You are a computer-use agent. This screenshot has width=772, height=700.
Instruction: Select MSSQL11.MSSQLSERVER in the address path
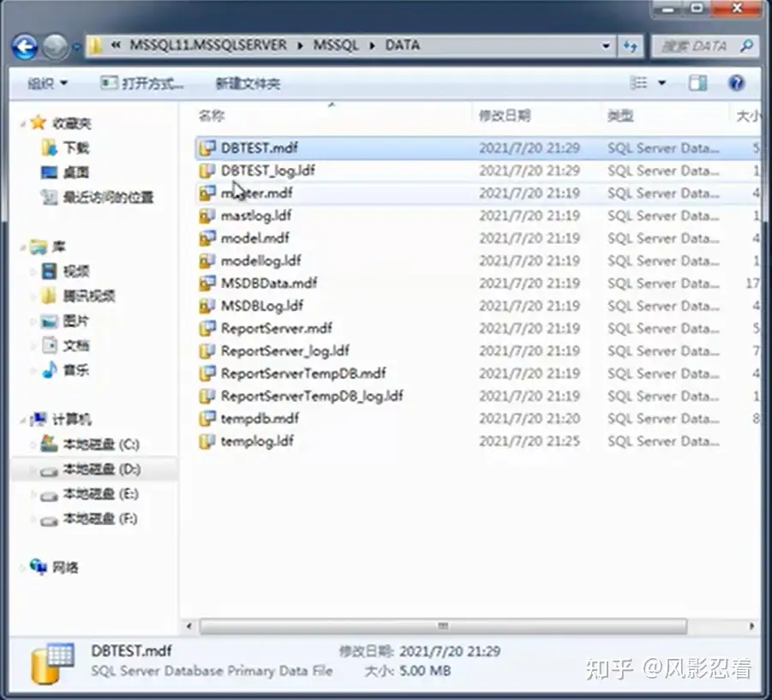coord(207,45)
